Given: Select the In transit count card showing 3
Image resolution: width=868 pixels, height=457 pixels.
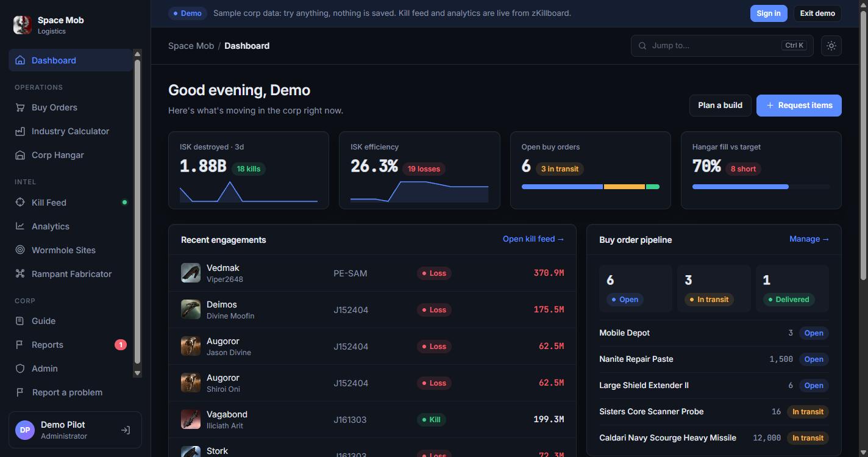Looking at the screenshot, I should pos(714,289).
